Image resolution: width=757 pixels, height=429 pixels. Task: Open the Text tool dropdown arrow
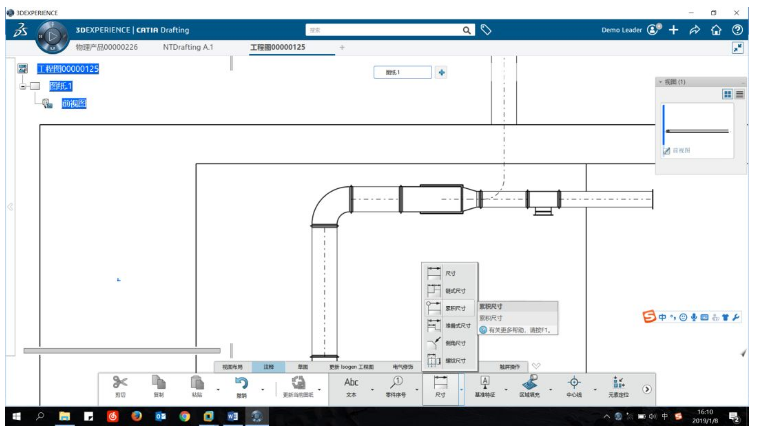click(x=372, y=389)
